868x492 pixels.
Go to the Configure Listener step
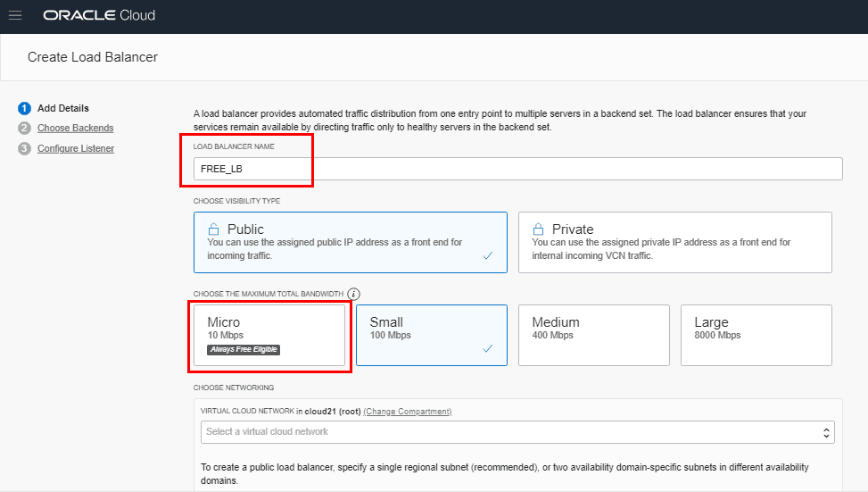click(x=76, y=148)
